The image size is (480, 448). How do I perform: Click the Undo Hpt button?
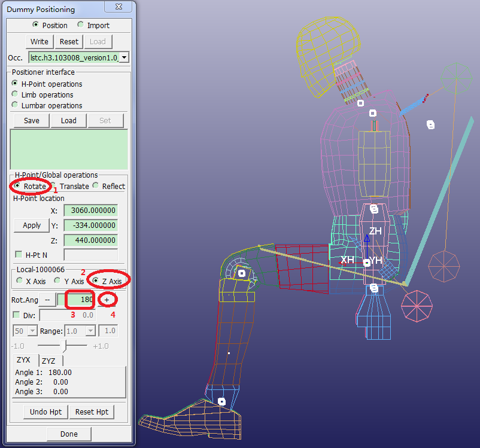click(46, 412)
